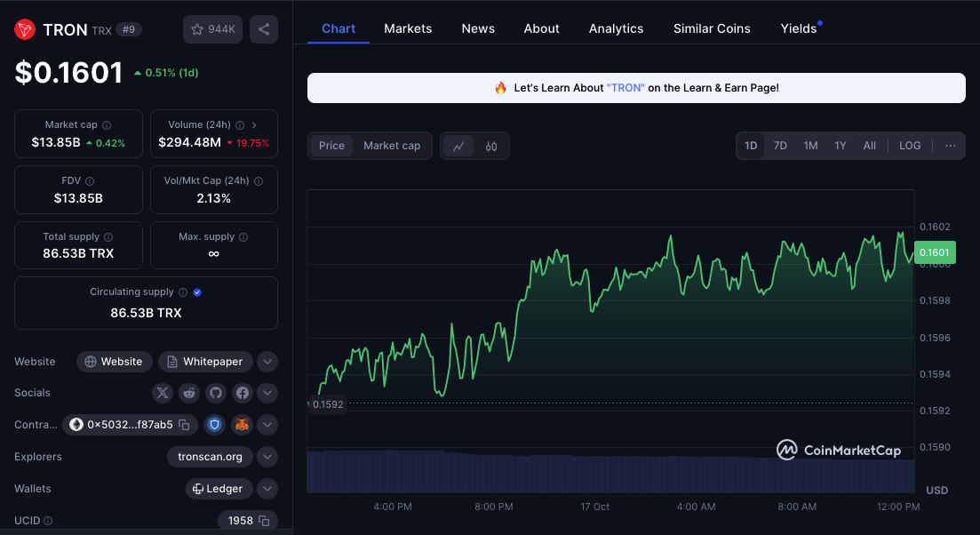980x535 pixels.
Task: Open the Analytics tab
Action: click(617, 28)
